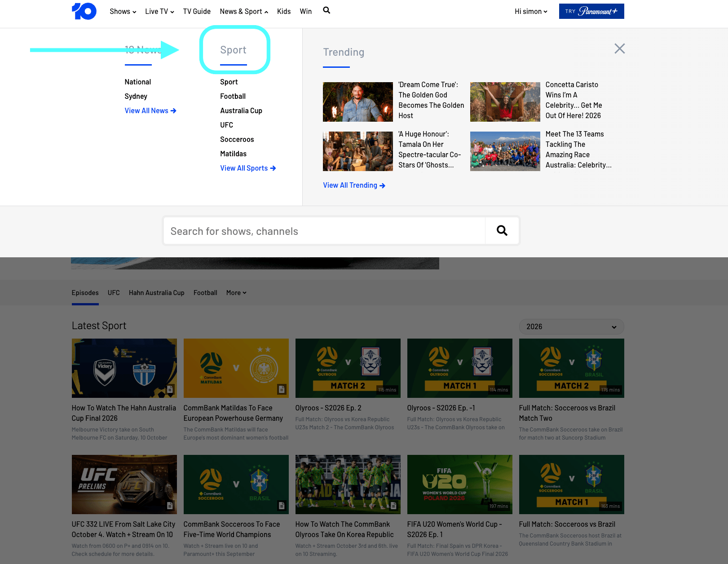Click the article icon on UFC Prelims thumbnail
Image resolution: width=728 pixels, height=564 pixels.
tap(170, 506)
